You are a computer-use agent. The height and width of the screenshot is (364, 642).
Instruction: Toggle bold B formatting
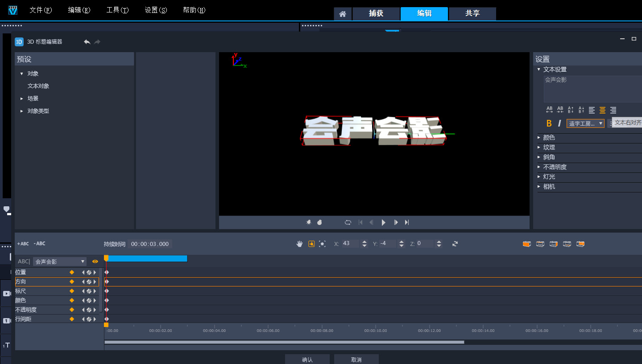(x=549, y=123)
